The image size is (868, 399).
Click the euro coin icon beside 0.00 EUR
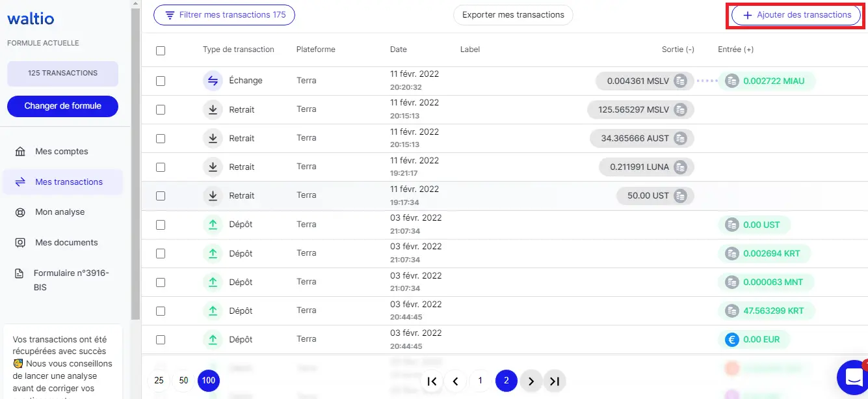(x=731, y=339)
